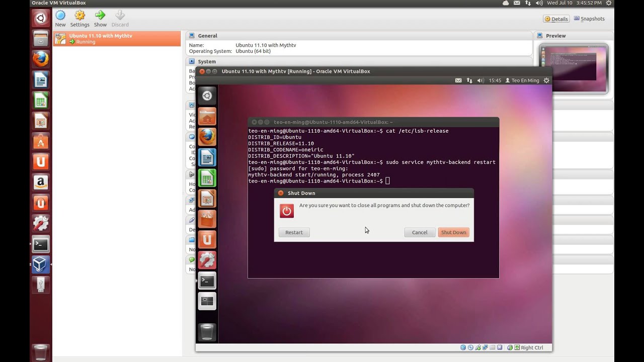This screenshot has height=362, width=644.
Task: Open Dash home in guest VM launcher
Action: coord(207,96)
